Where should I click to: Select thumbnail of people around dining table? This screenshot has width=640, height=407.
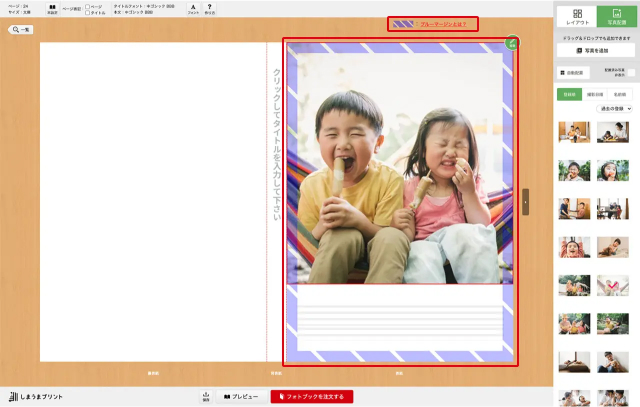[613, 209]
